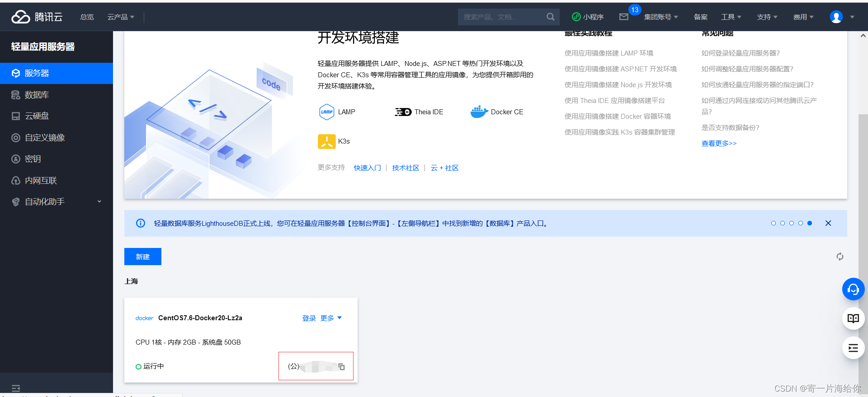Viewport: 868px width, 397px height.
Task: Click the 运行中 status text
Action: [x=154, y=366]
